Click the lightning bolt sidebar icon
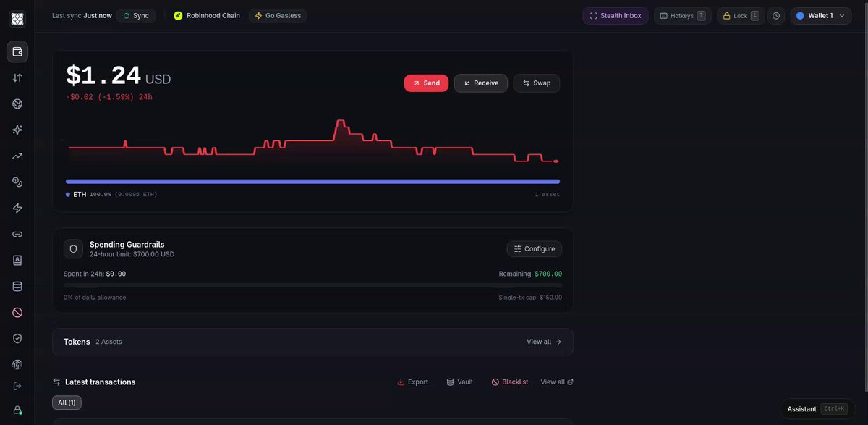 click(17, 209)
